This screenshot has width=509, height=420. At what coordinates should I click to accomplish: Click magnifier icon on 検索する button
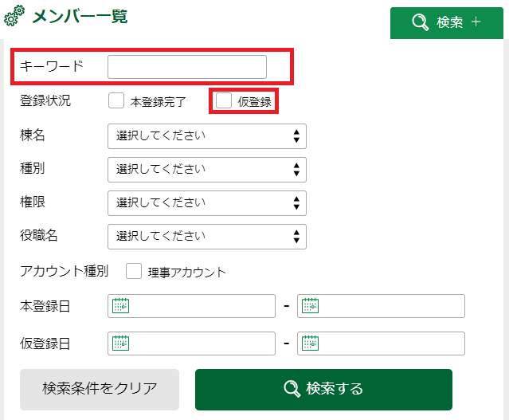[292, 389]
